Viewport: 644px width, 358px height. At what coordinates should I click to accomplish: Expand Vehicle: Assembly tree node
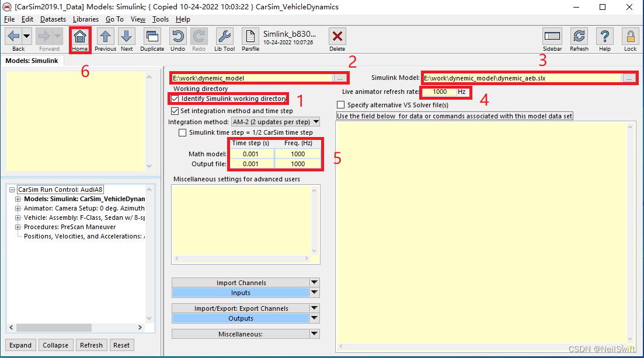(x=18, y=217)
